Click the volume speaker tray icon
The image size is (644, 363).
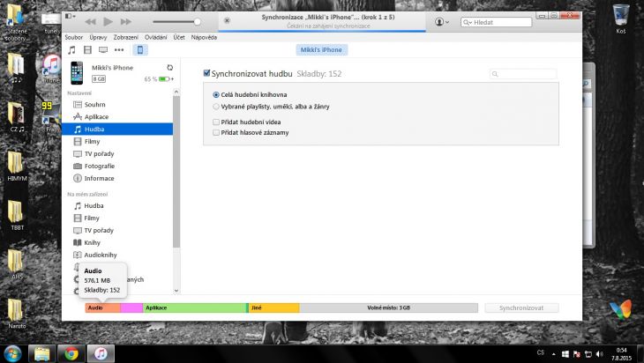(599, 354)
